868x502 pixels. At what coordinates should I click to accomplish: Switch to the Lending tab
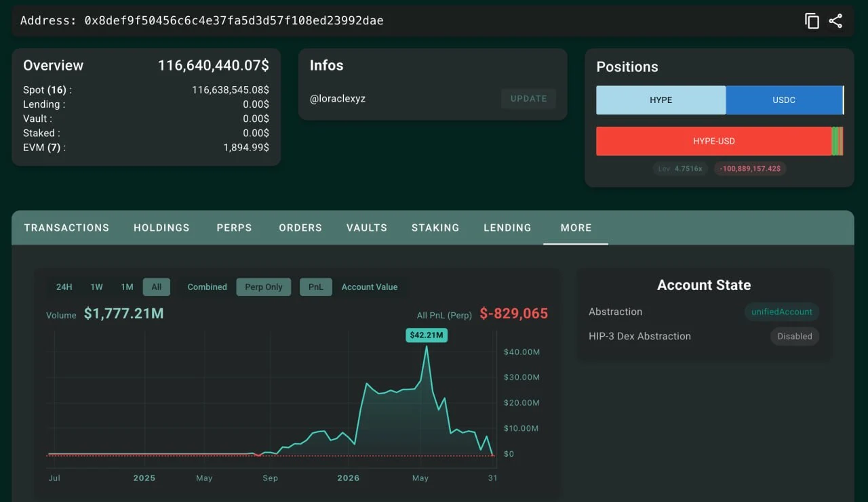pos(507,228)
